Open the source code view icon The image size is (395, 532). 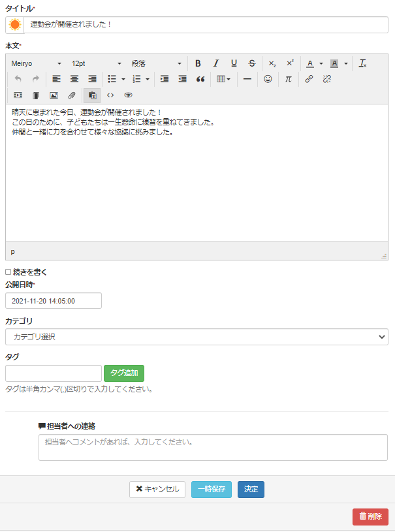point(110,95)
